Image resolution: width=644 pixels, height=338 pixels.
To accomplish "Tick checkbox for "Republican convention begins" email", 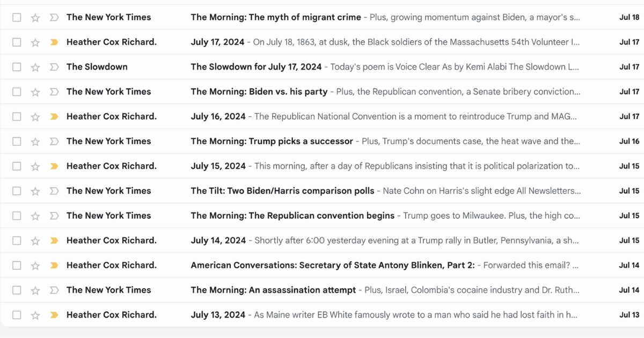I will (x=17, y=216).
